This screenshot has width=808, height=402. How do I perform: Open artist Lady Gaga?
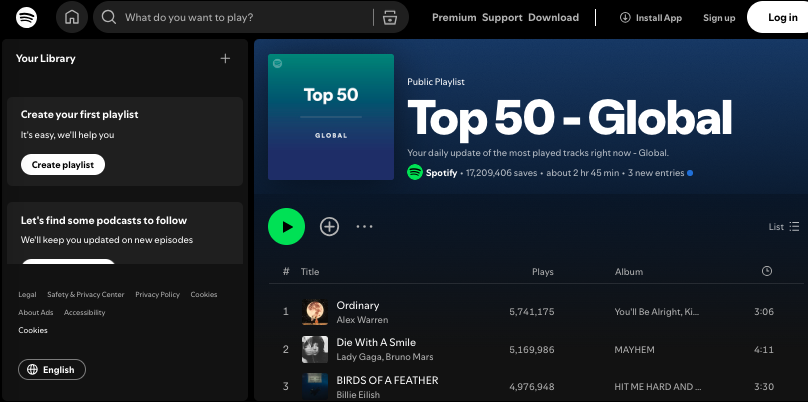(359, 357)
